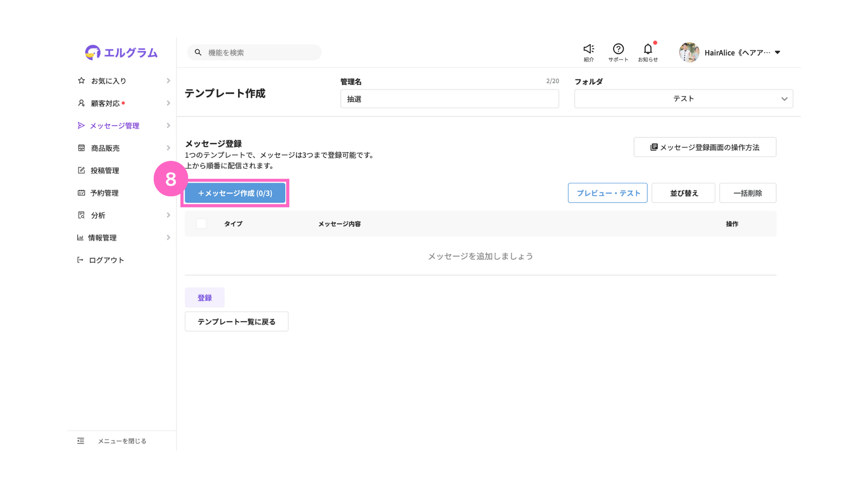Expand the 分析 chevron

tap(168, 215)
